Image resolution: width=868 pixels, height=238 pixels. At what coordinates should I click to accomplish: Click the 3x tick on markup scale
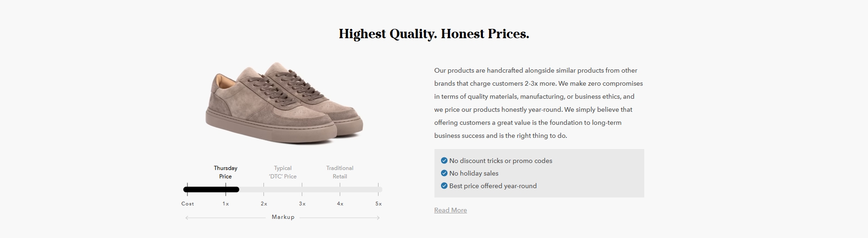pos(302,204)
